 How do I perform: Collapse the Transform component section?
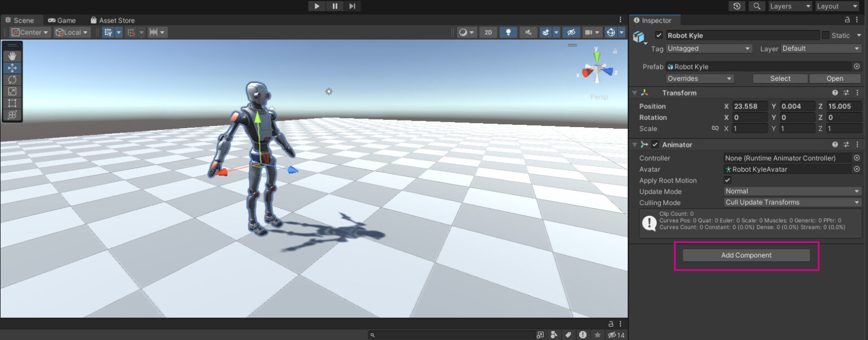tap(634, 93)
